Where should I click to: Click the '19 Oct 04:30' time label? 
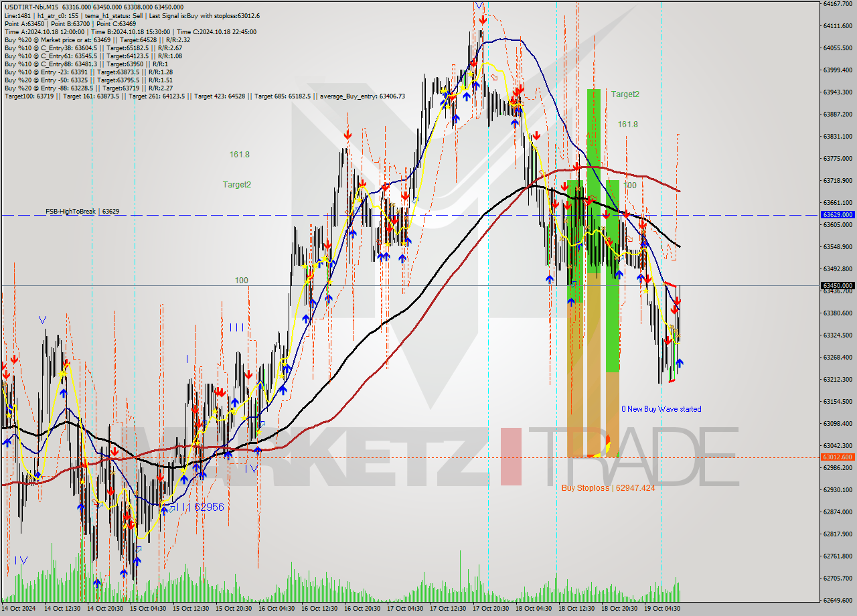click(663, 608)
